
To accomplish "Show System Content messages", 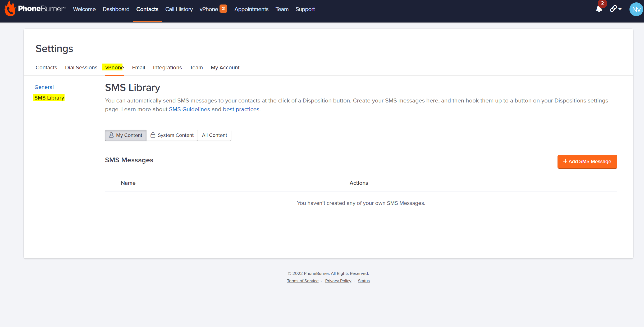I will 172,135.
